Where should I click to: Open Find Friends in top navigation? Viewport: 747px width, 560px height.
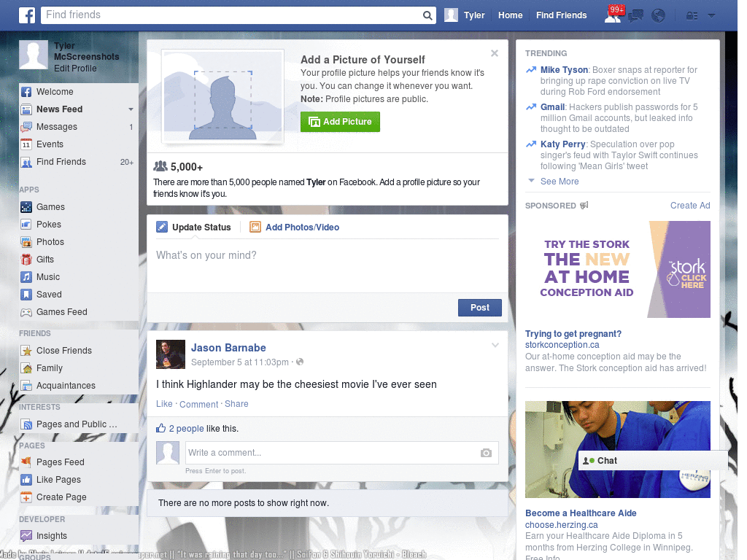tap(561, 15)
